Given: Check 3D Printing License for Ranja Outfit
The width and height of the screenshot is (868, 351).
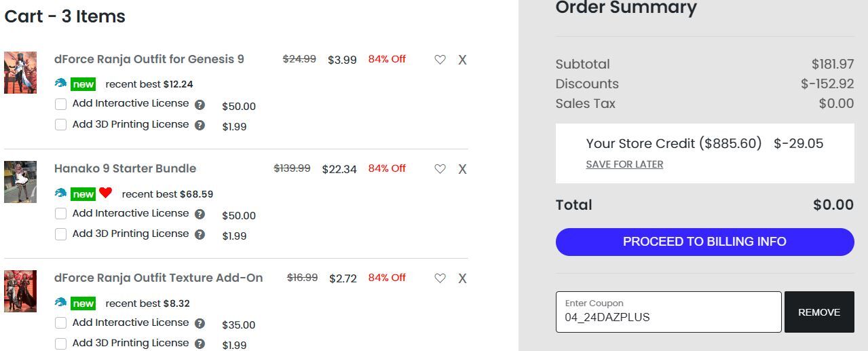Looking at the screenshot, I should click(x=60, y=125).
